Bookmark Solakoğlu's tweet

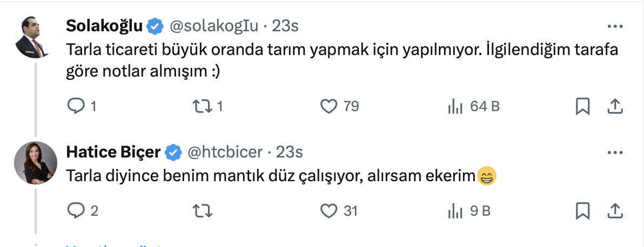[x=582, y=107]
